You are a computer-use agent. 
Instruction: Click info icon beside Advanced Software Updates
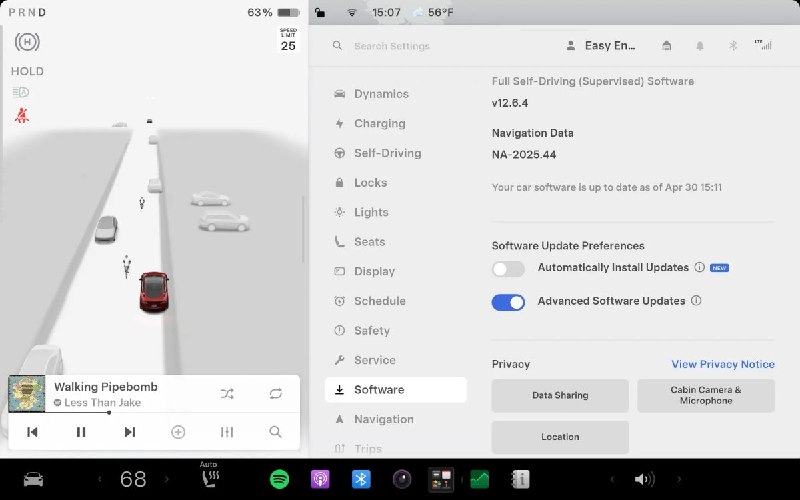[x=696, y=301]
